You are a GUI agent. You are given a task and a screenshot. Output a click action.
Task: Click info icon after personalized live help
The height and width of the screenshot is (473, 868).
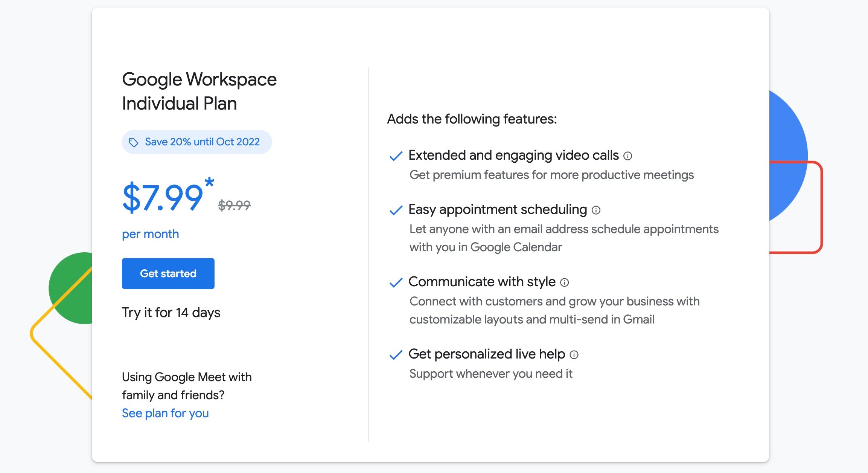pyautogui.click(x=574, y=355)
